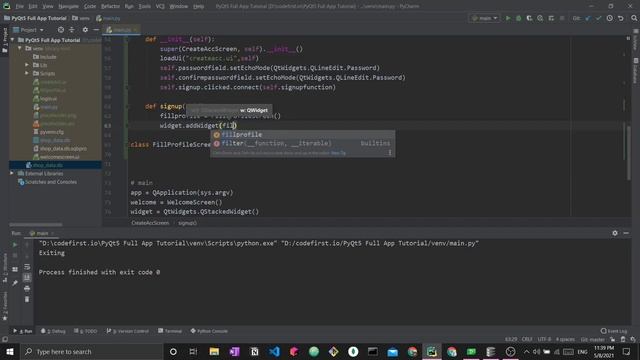This screenshot has height=360, width=640.
Task: Start debugging with the green bug icon
Action: click(519, 18)
